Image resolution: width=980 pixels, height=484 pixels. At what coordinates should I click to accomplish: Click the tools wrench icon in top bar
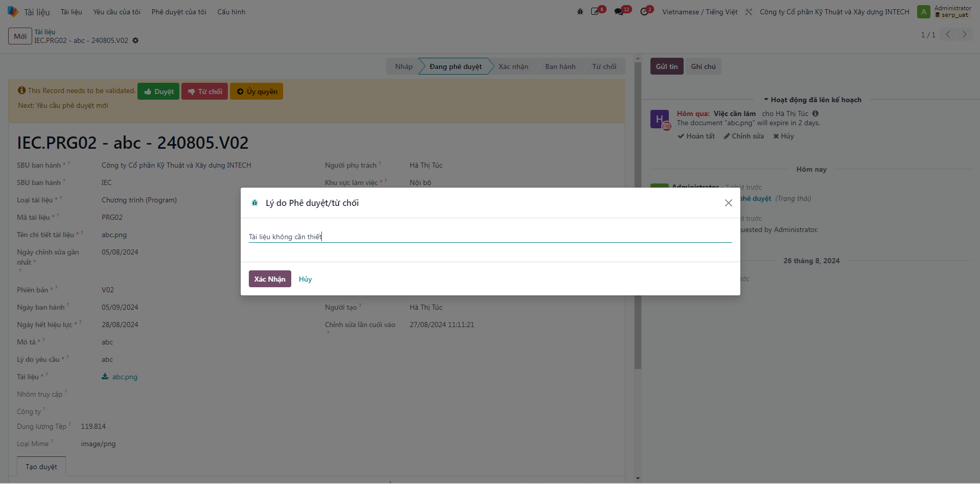click(x=749, y=12)
